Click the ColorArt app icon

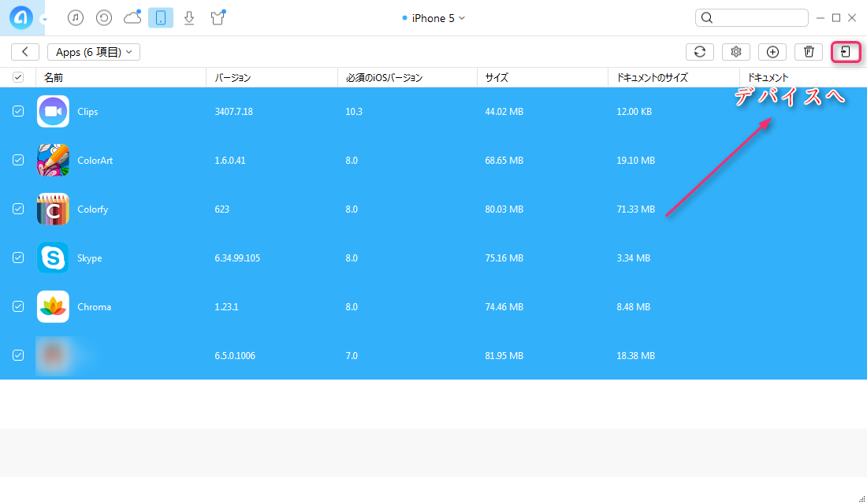(53, 161)
